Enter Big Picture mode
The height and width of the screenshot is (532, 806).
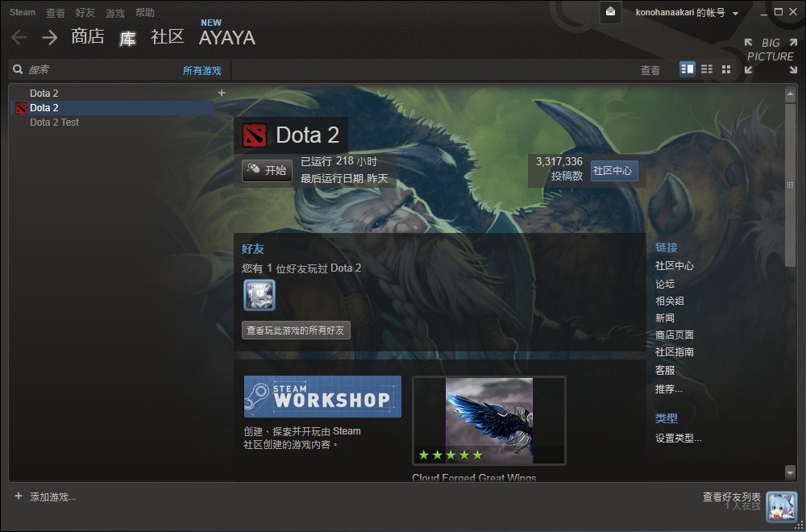tap(770, 56)
